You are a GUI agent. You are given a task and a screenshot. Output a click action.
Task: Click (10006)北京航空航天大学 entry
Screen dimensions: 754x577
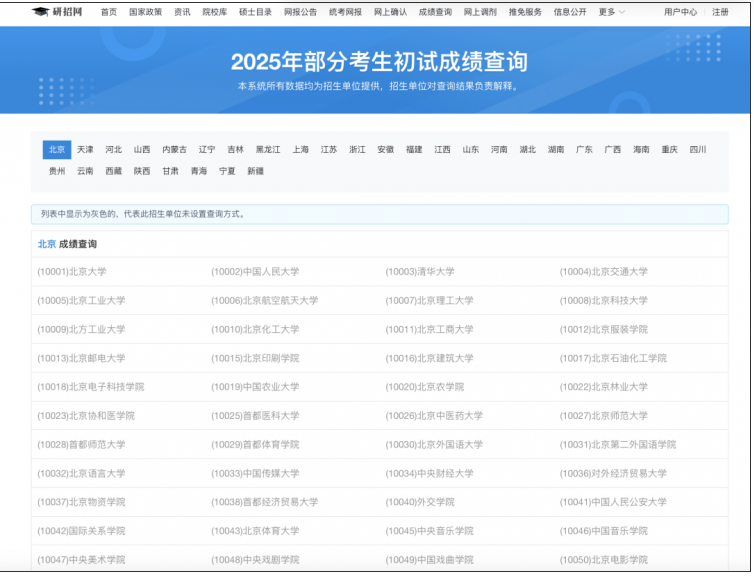pyautogui.click(x=264, y=301)
